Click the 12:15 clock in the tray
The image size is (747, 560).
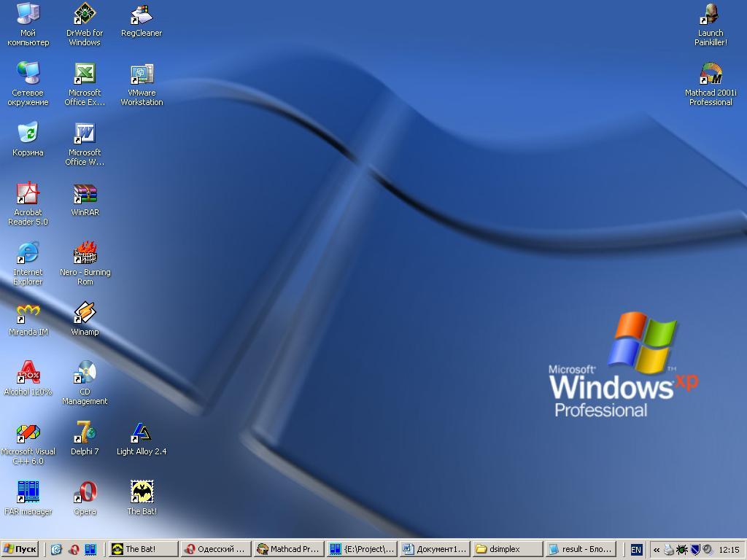[x=729, y=550]
